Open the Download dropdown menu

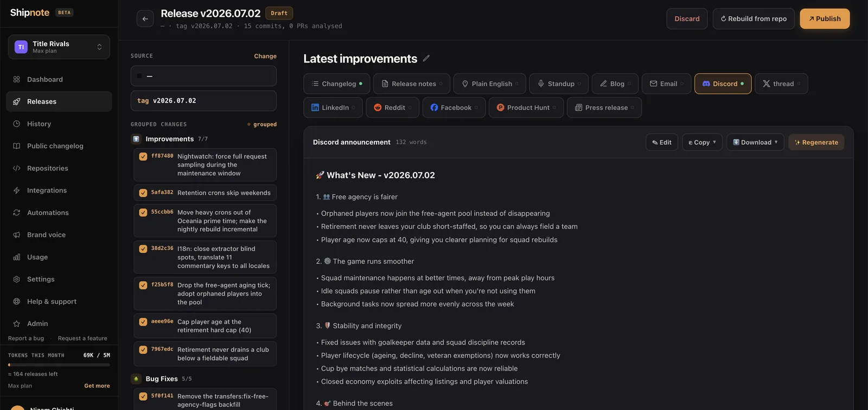point(755,142)
